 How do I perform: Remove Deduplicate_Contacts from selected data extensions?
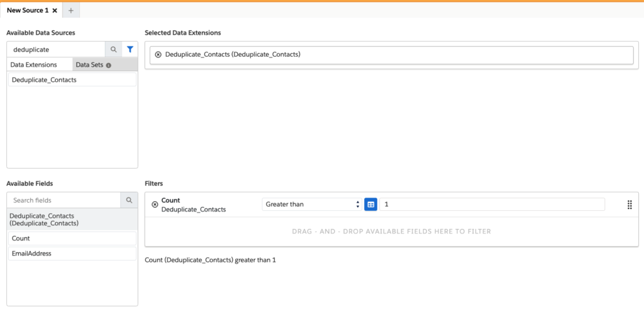158,55
